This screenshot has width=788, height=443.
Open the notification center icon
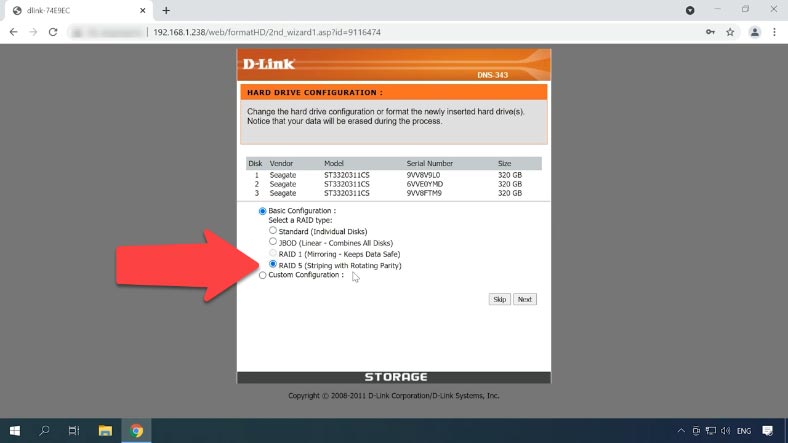767,431
